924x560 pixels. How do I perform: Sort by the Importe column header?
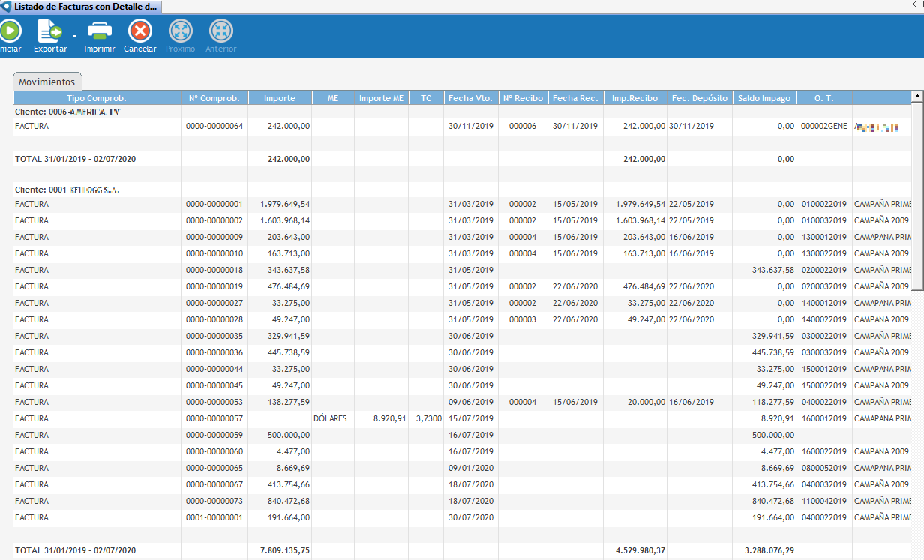(279, 98)
